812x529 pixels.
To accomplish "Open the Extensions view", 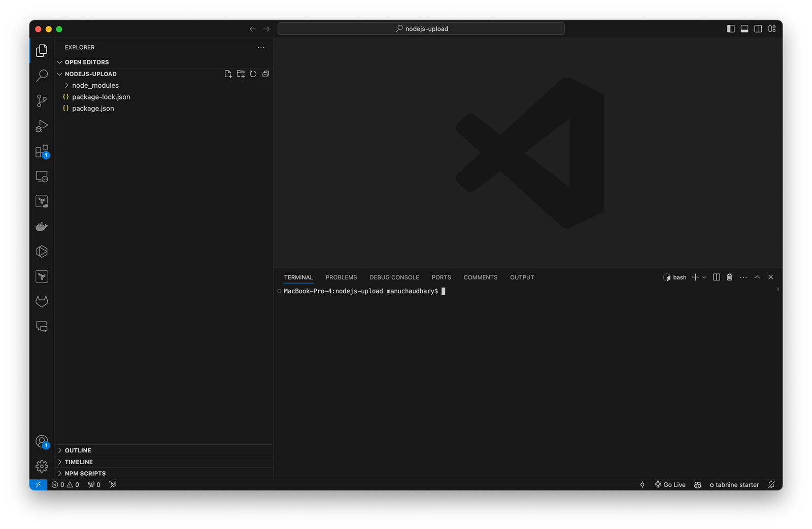I will (x=42, y=151).
